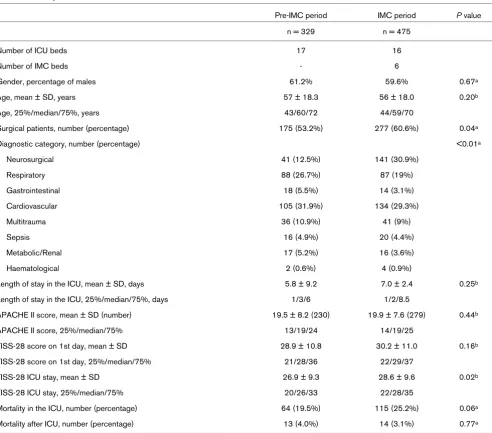Click the n = 329 sample size cell
The width and height of the screenshot is (492, 433).
(301, 32)
